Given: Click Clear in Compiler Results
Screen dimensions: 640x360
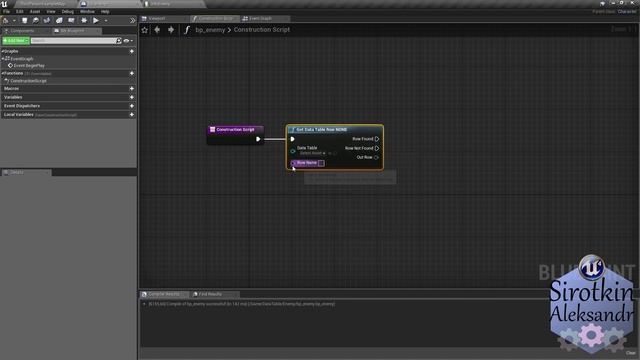Looking at the screenshot, I should 631,353.
